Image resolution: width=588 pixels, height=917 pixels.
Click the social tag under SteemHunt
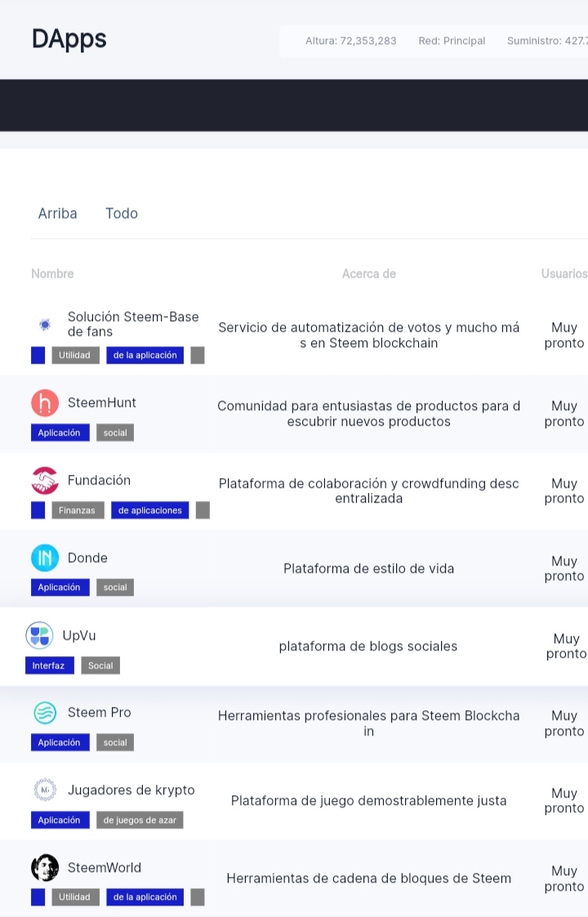(115, 433)
